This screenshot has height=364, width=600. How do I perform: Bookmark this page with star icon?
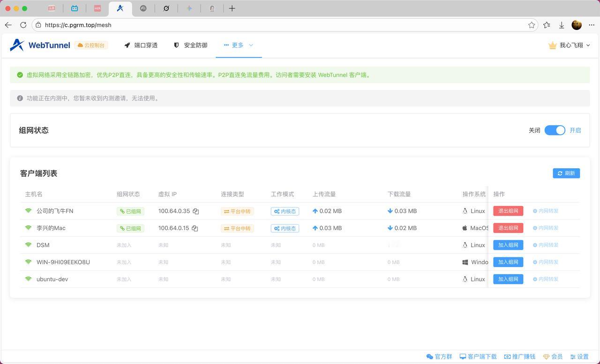click(532, 25)
